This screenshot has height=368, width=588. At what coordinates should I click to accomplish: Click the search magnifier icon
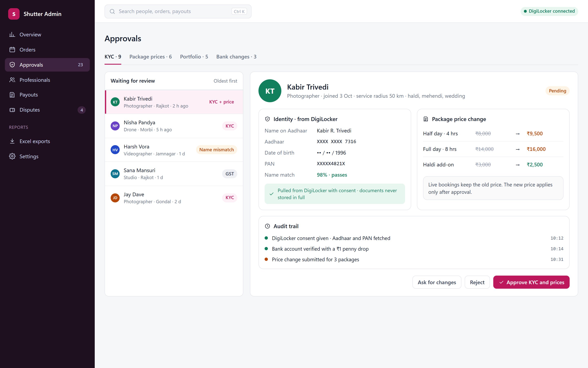click(x=112, y=11)
